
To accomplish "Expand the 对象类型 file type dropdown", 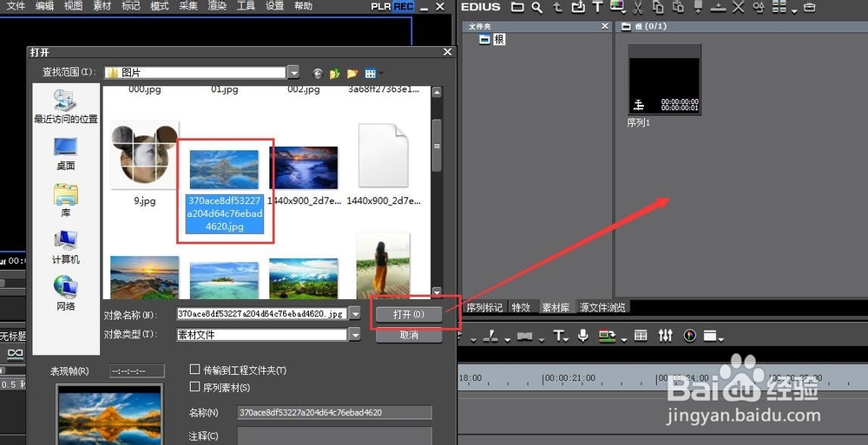I will 354,334.
